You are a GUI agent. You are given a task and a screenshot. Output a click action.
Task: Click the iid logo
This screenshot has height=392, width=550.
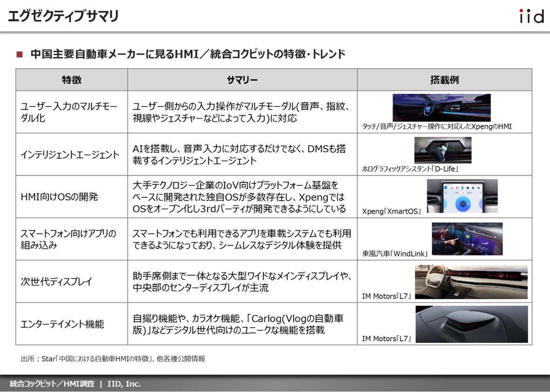pyautogui.click(x=531, y=16)
